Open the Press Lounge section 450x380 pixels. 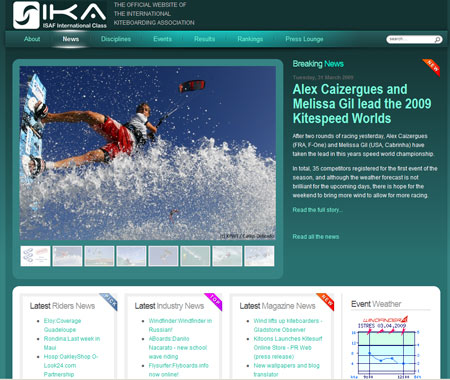304,39
